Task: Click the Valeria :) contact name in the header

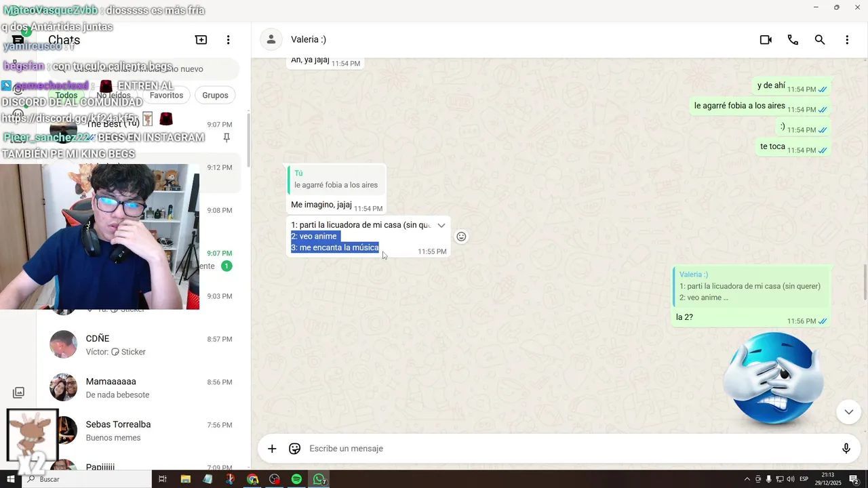Action: (309, 39)
